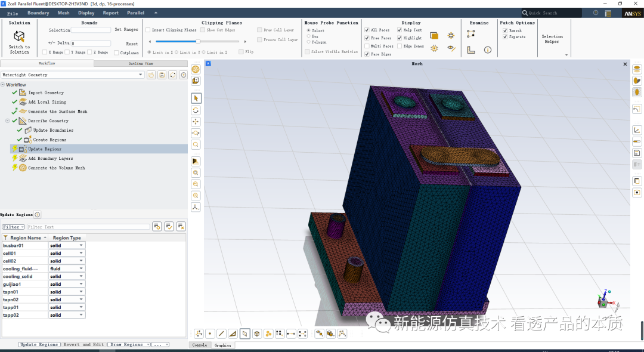Enable the Insert Clipping Planes checkbox
The height and width of the screenshot is (352, 644).
click(148, 30)
